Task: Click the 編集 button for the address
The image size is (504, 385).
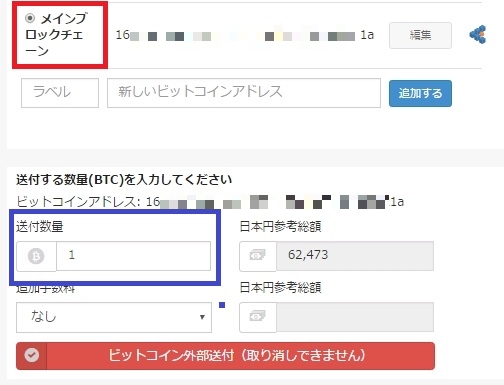Action: pos(420,35)
